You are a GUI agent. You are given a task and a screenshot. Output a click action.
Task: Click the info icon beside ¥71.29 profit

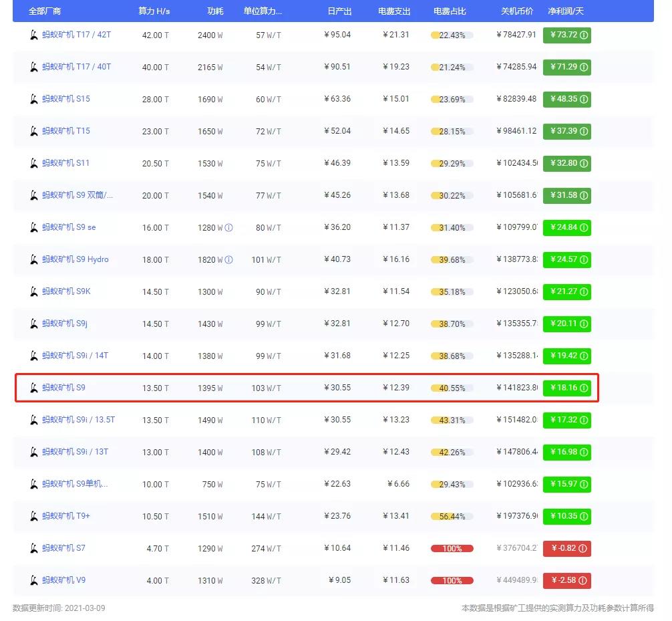pos(584,67)
